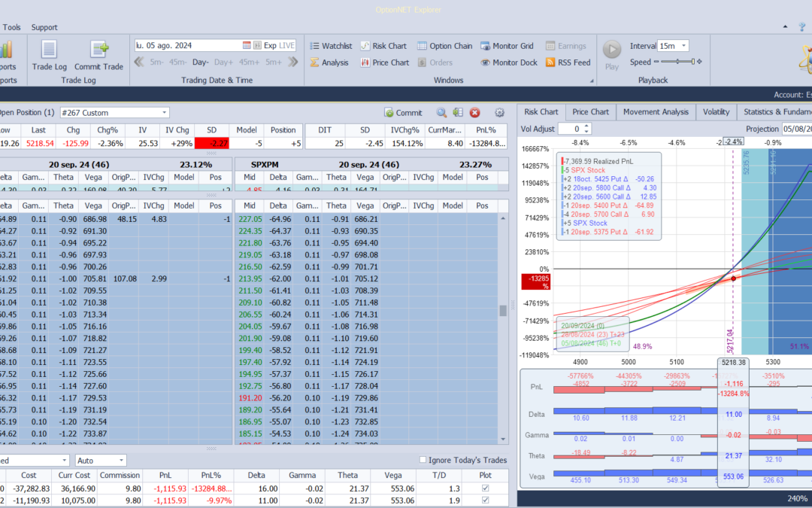Click the red delete position icon

(475, 113)
